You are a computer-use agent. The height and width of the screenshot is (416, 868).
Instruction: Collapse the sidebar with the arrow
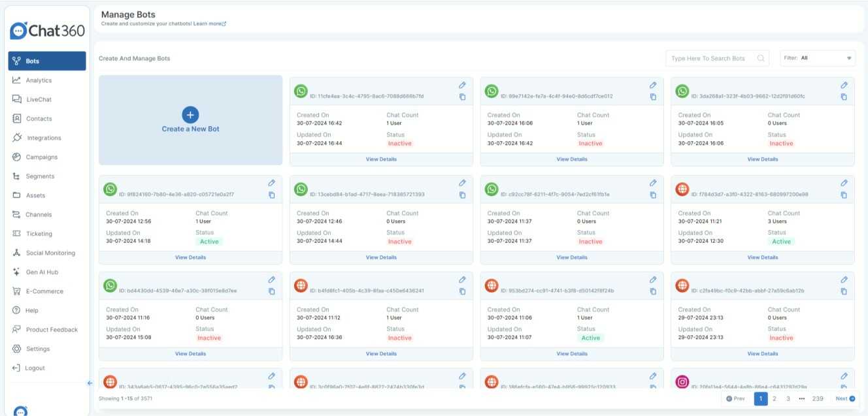coord(90,382)
